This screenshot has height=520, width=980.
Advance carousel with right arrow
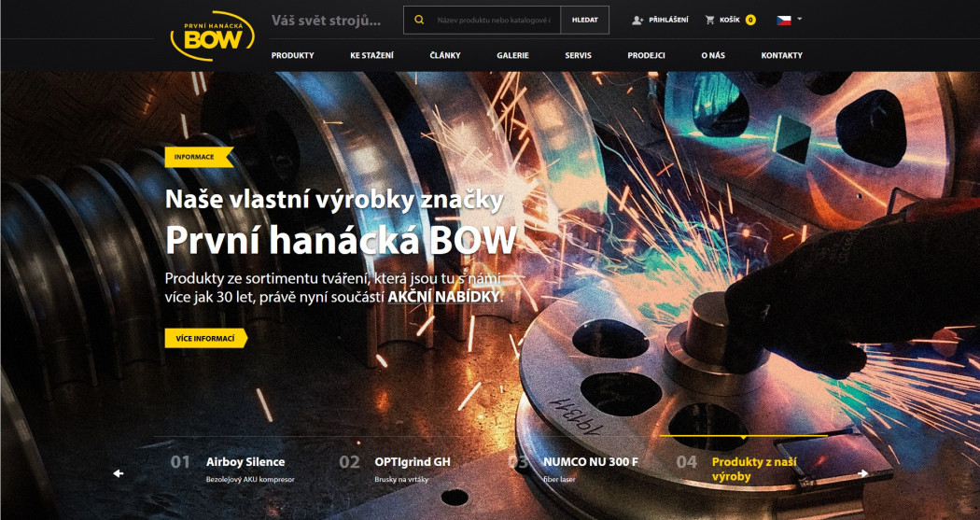(x=862, y=473)
